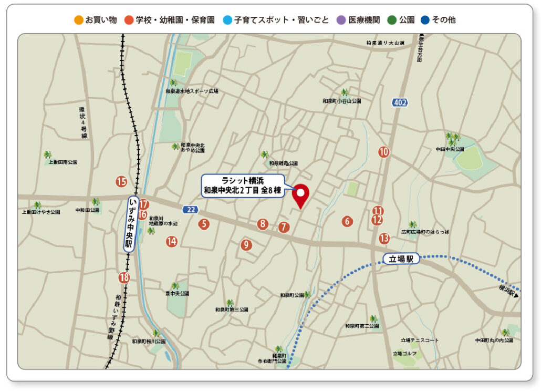Click tree icon above 和泉鶴亀公園

click(265, 154)
